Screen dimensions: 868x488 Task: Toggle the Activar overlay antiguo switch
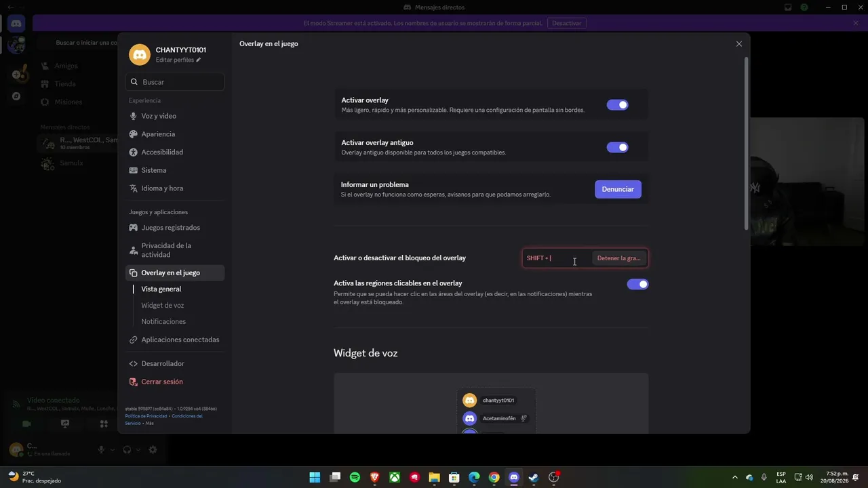pyautogui.click(x=617, y=147)
